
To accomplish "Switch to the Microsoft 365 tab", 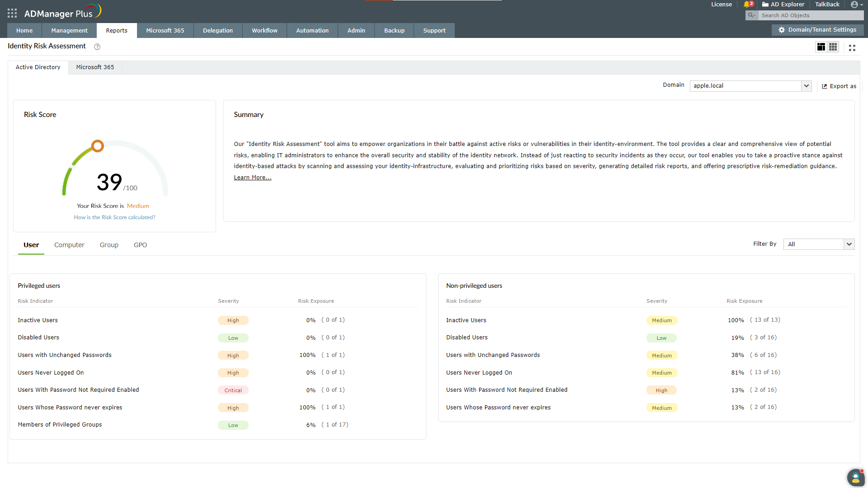I will point(95,67).
